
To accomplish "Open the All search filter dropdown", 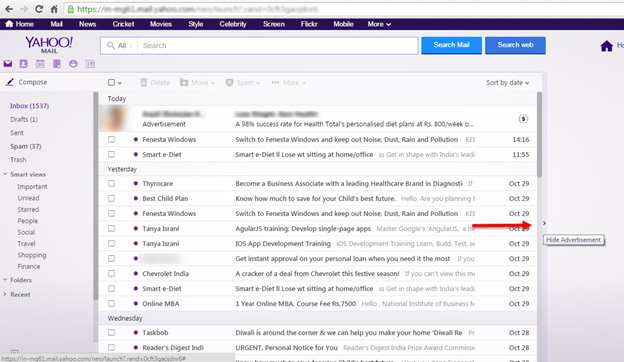I will [119, 46].
